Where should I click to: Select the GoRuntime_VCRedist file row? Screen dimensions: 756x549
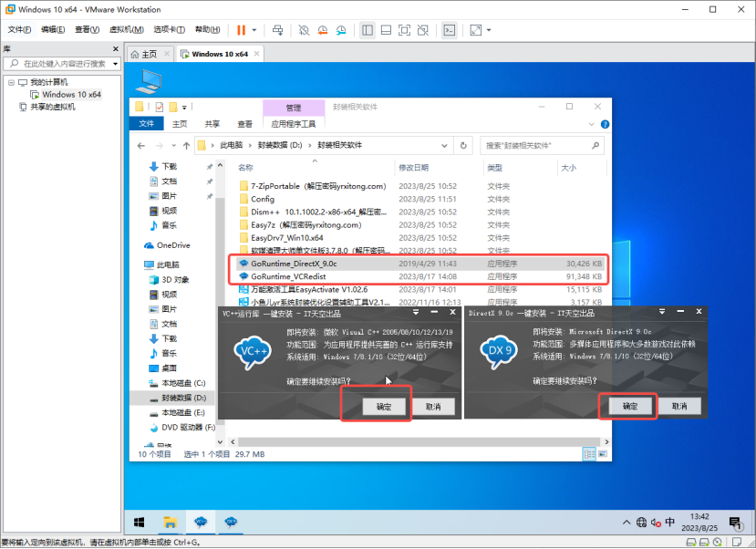click(x=420, y=276)
